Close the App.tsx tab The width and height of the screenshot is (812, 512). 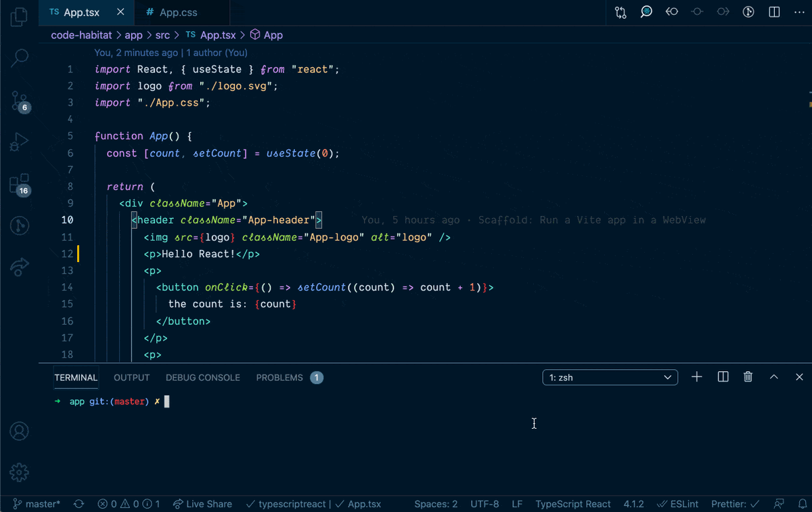pyautogui.click(x=120, y=12)
